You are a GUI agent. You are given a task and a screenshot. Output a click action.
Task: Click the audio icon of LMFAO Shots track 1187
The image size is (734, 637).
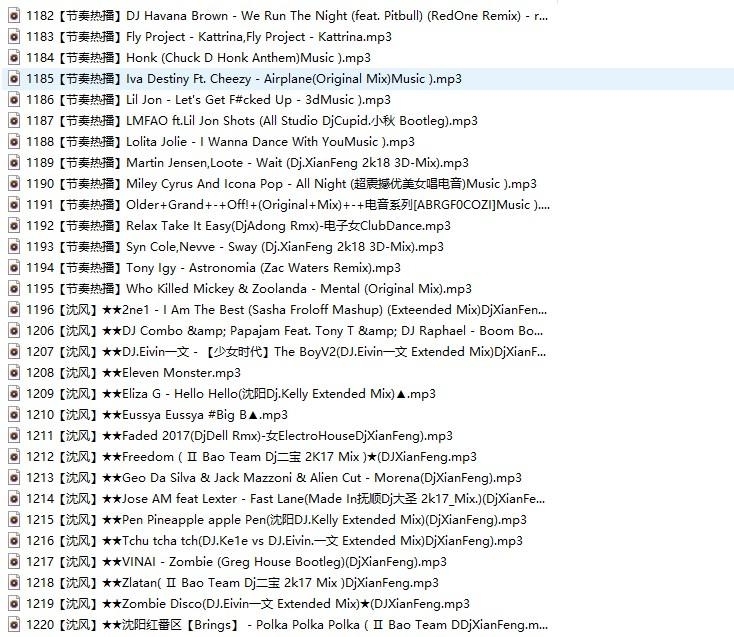tap(14, 121)
